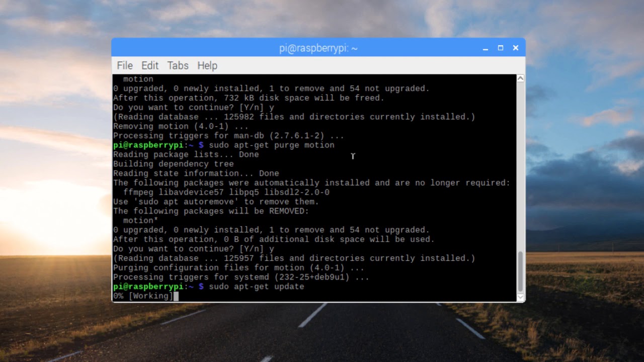Click the '0% [Working]' progress line
Viewport: 644px width, 362px height.
coord(143,296)
